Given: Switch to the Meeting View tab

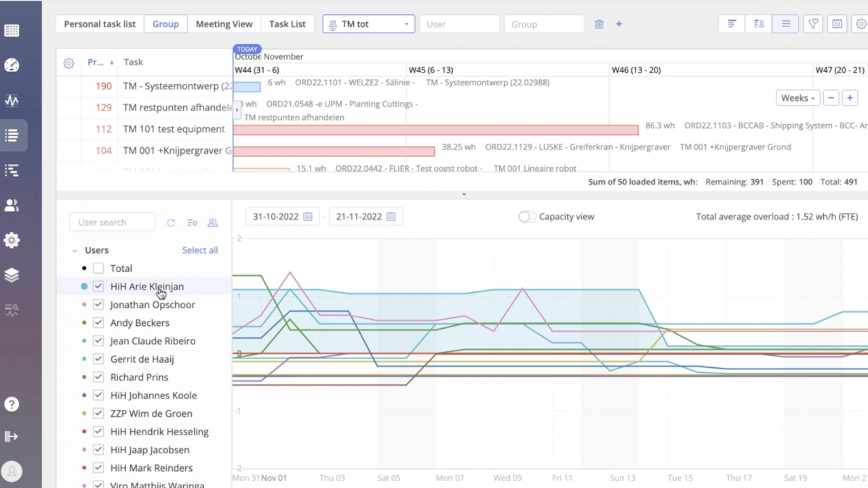Looking at the screenshot, I should 224,24.
